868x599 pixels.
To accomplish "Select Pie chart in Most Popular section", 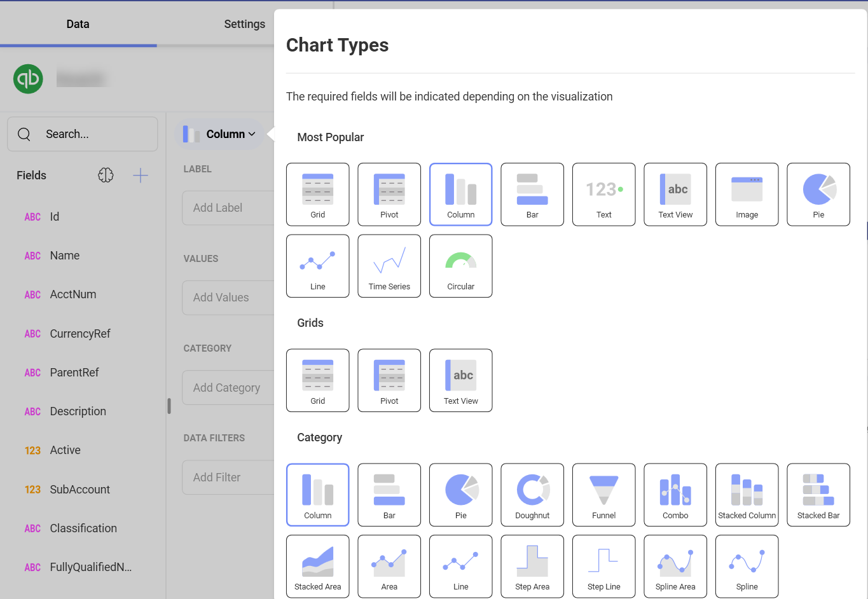I will click(x=818, y=195).
